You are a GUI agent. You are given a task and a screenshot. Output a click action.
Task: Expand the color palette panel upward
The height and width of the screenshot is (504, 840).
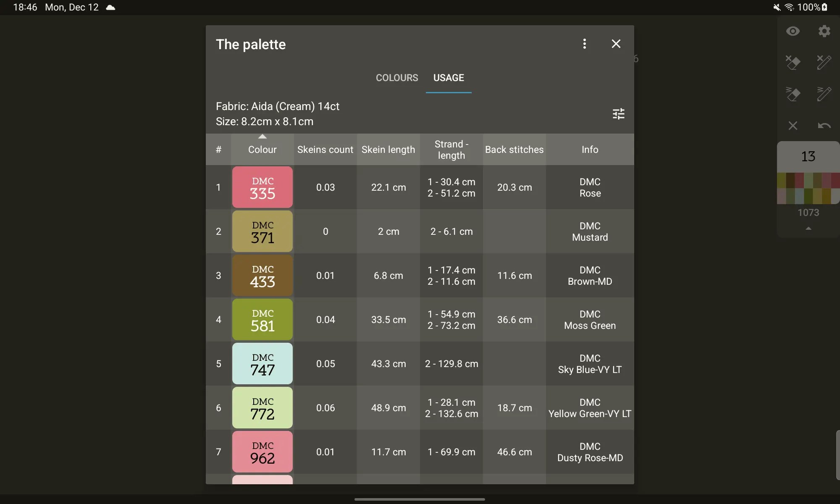pos(807,229)
